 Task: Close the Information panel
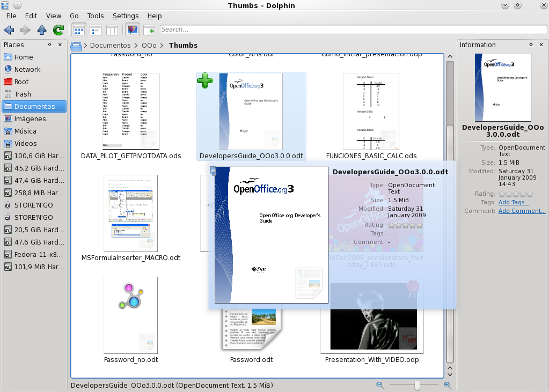coord(541,45)
